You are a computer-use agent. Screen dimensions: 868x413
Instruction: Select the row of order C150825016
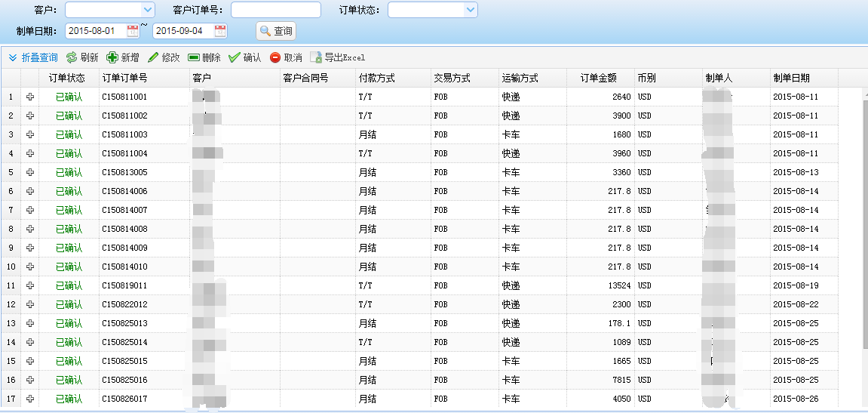[x=124, y=380]
